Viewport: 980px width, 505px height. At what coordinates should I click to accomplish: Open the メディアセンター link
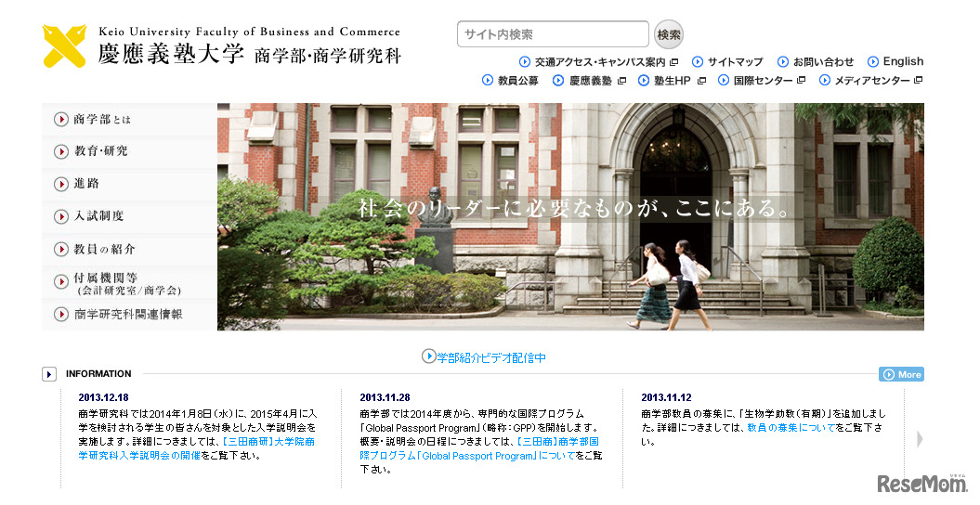click(872, 81)
